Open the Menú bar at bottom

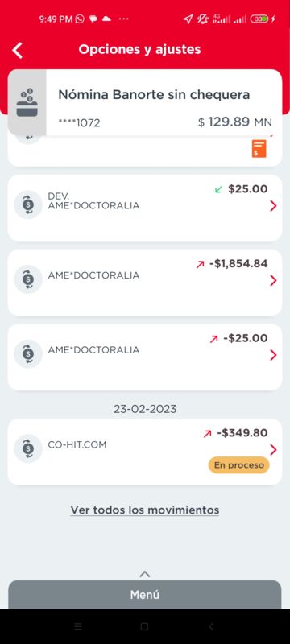click(144, 595)
